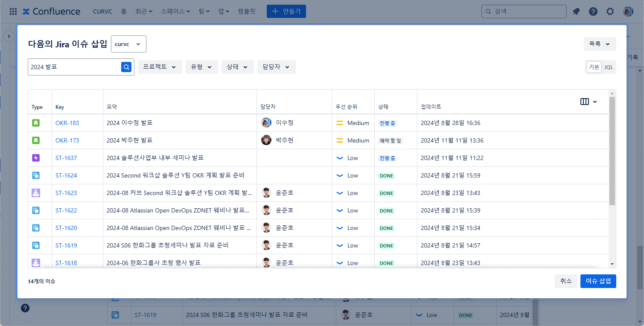The width and height of the screenshot is (644, 326).
Task: Click date 2024년 11월 11일 13:36
Action: click(x=452, y=140)
